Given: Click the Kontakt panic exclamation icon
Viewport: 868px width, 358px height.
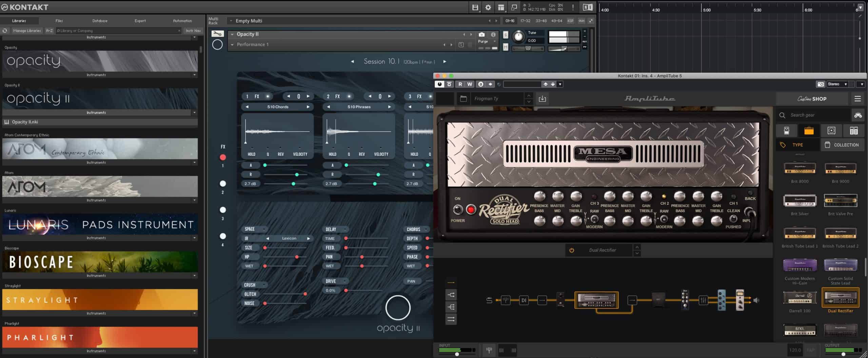Looking at the screenshot, I should click(x=573, y=7).
